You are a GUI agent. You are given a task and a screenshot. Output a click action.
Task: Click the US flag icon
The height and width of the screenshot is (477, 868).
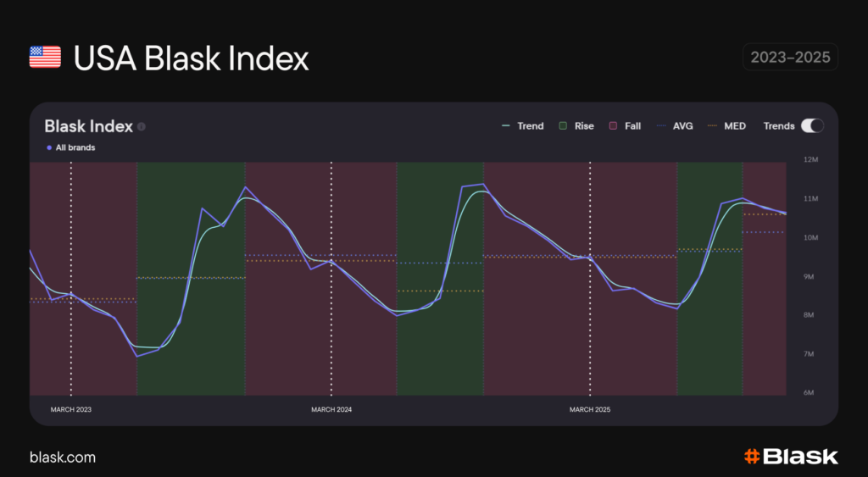(x=45, y=58)
